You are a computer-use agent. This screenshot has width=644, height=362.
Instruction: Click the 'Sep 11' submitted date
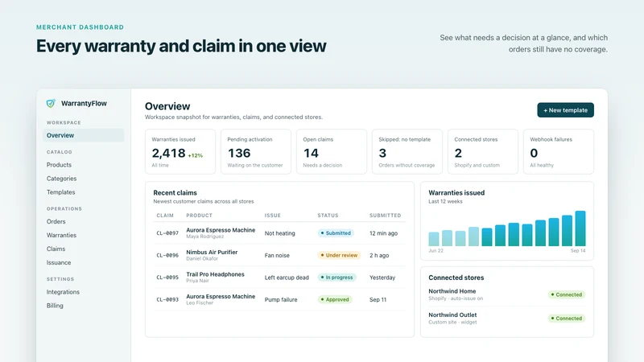click(378, 299)
